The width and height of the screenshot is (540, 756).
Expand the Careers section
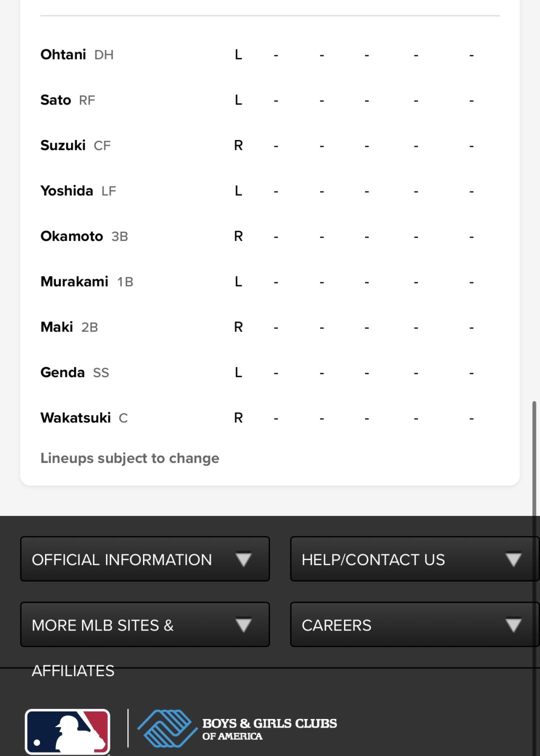click(x=336, y=625)
